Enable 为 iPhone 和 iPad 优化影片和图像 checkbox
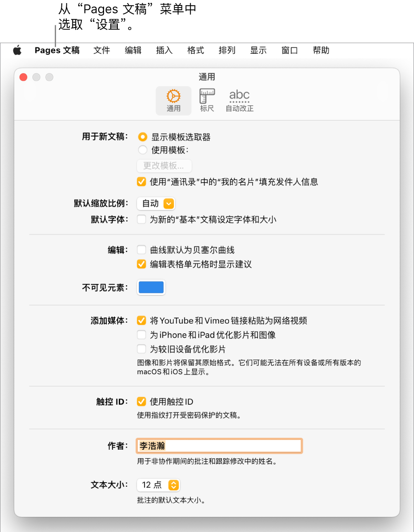Viewport: 414px width, 532px height. pyautogui.click(x=141, y=335)
